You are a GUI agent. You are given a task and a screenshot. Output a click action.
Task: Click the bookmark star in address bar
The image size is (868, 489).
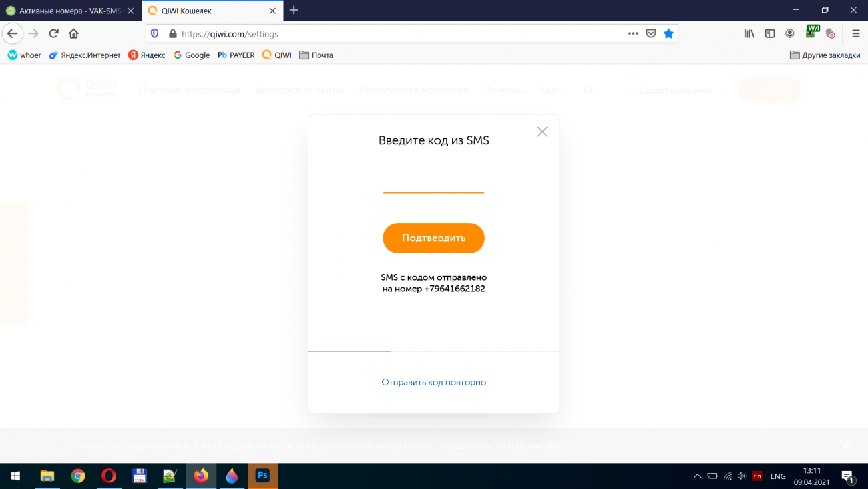point(668,33)
